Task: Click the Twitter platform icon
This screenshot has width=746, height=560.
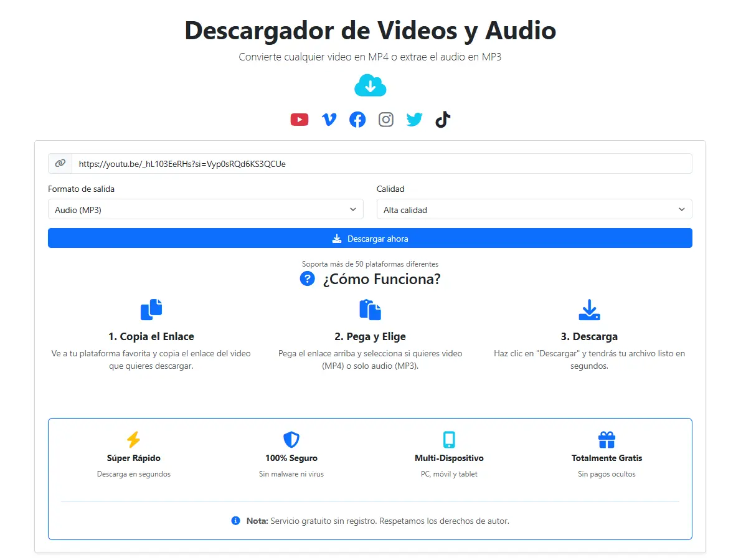Action: (414, 119)
